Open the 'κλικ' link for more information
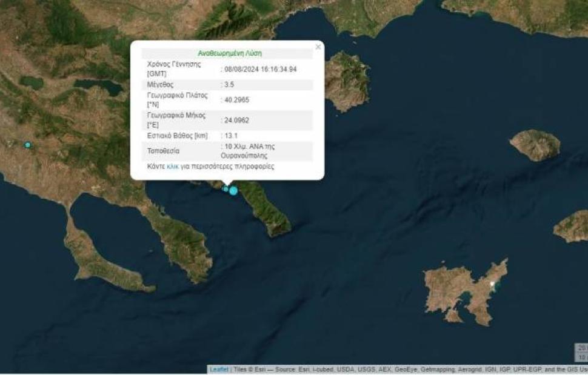The height and width of the screenshot is (375, 588). tap(173, 166)
